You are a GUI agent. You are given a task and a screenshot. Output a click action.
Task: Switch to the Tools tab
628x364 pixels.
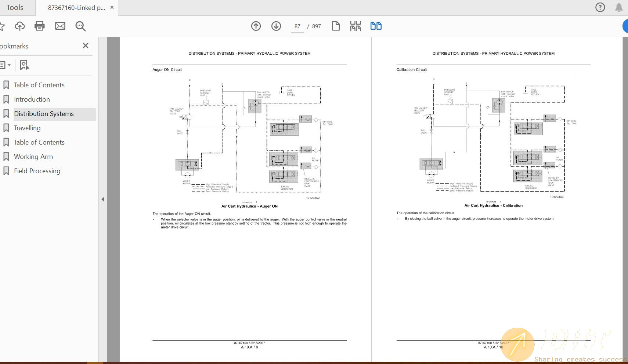tap(15, 7)
